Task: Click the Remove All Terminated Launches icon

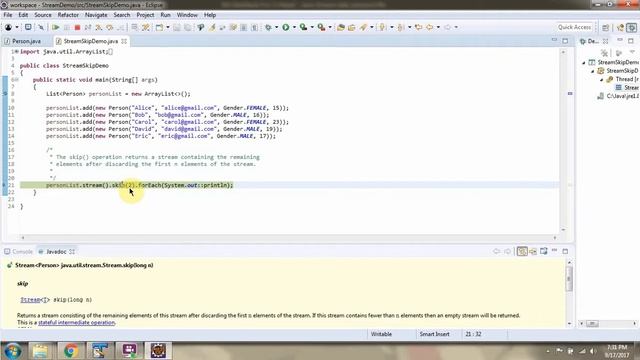Action: point(604,53)
